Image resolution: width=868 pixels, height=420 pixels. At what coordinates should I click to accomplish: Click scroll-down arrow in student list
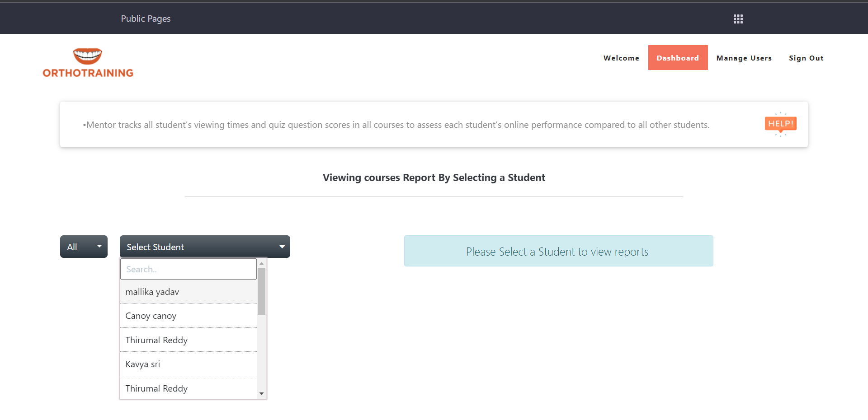click(261, 394)
